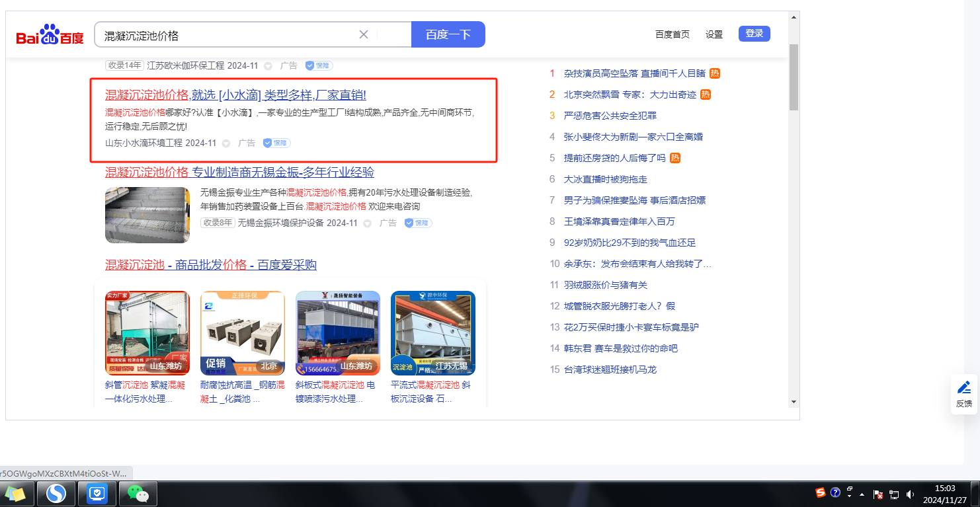Click the 百度一下 search button
Screen dimensions: 980x507
448,34
